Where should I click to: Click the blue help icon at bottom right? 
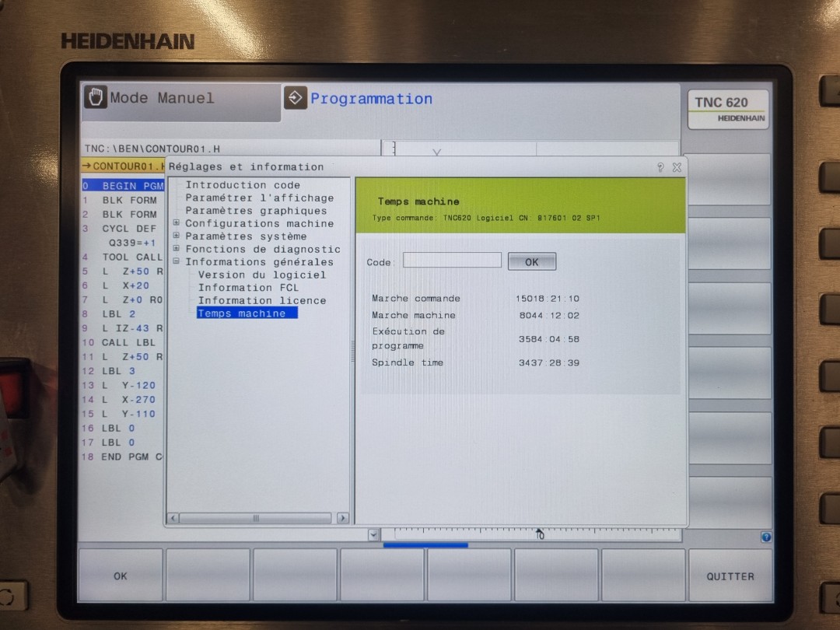766,537
